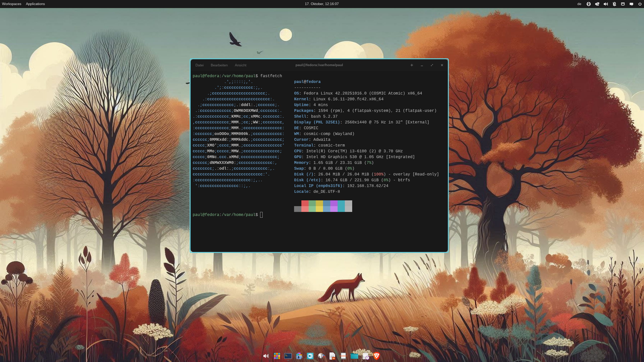This screenshot has width=644, height=362.
Task: Click the Workspaces button in top panel
Action: (x=12, y=4)
